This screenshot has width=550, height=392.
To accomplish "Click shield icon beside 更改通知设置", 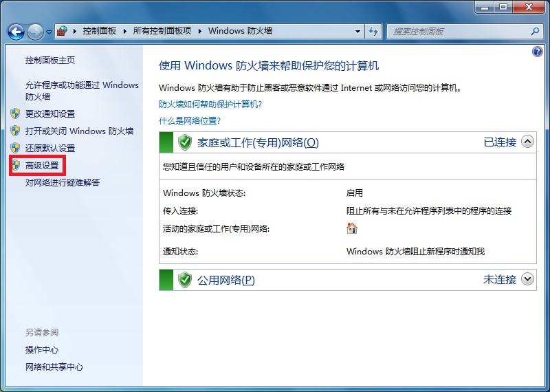I will click(15, 113).
